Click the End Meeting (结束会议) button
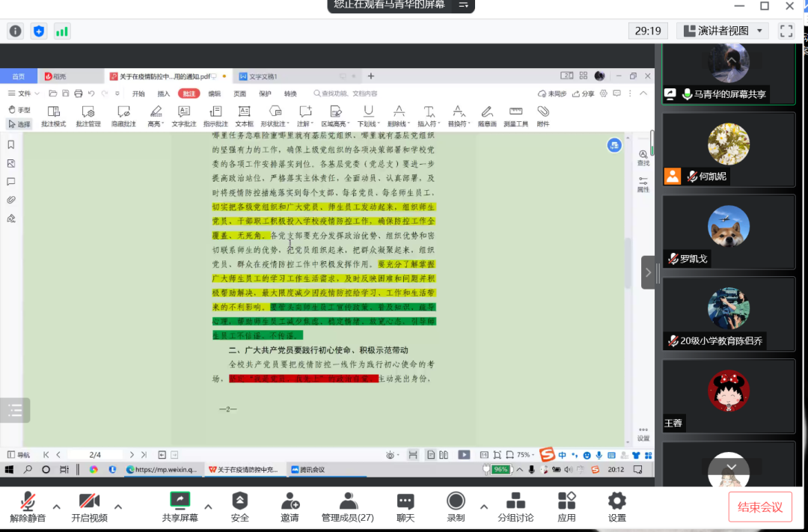This screenshot has height=532, width=808. pyautogui.click(x=760, y=507)
